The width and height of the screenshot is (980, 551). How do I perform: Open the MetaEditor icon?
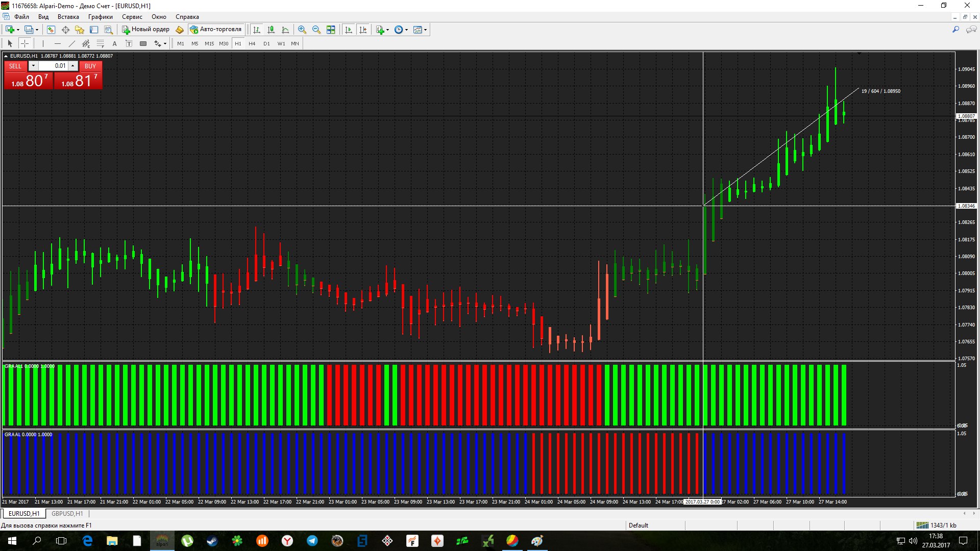tap(180, 30)
